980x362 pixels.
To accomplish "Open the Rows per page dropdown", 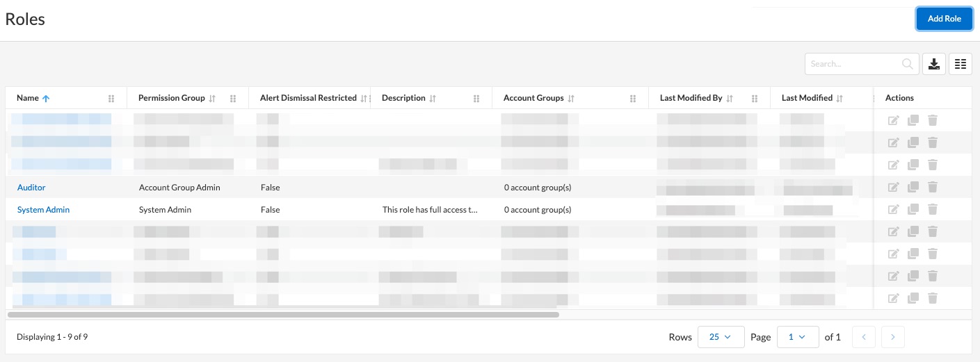I will (x=721, y=337).
